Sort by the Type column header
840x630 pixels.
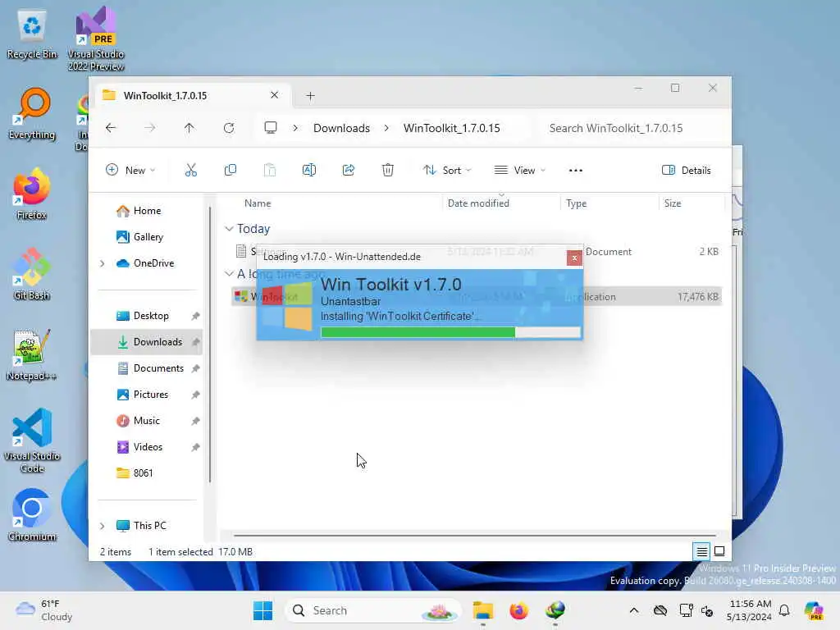pyautogui.click(x=577, y=203)
